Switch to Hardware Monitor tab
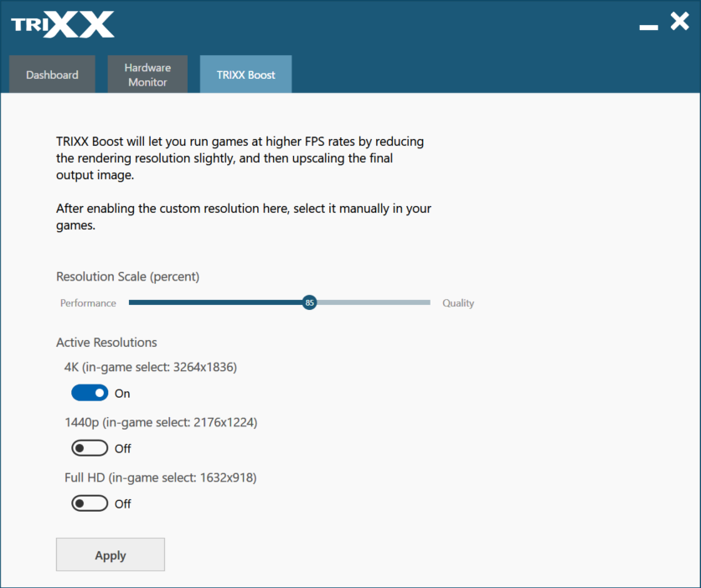 (x=147, y=75)
